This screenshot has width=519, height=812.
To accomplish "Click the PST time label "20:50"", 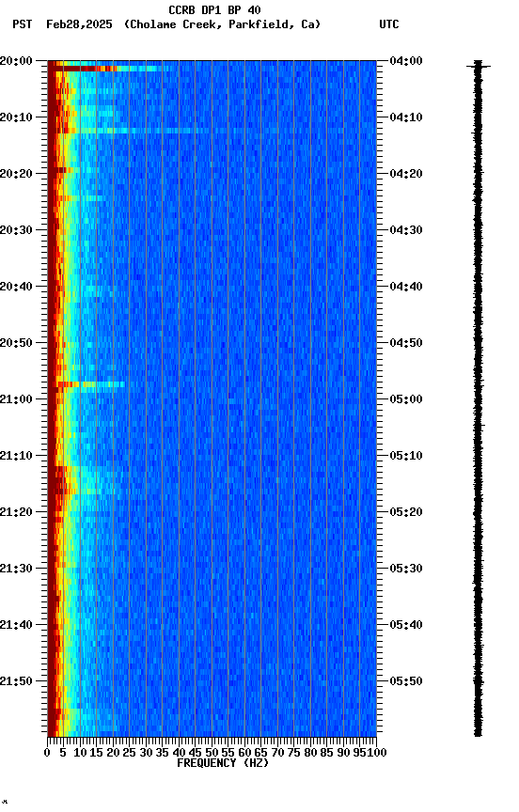I will pyautogui.click(x=16, y=343).
